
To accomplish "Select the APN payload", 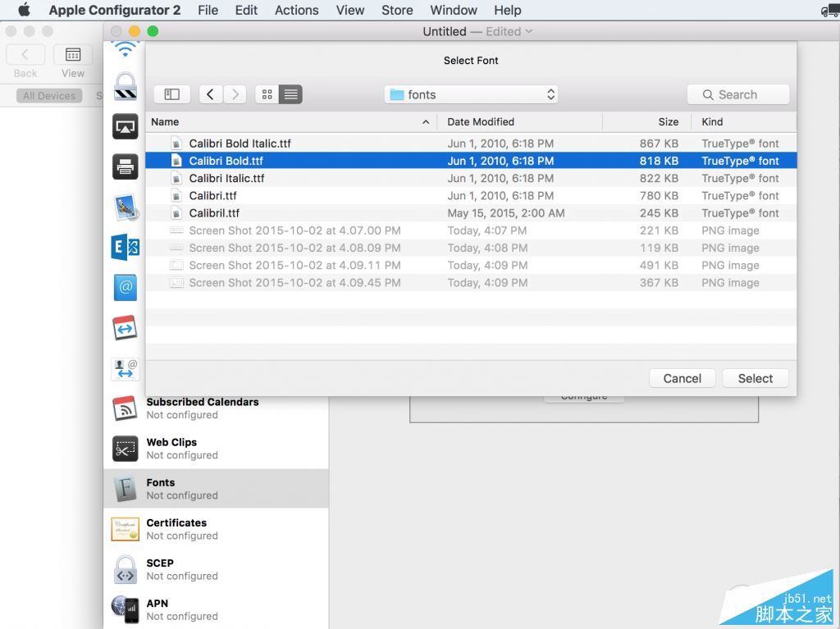I will point(216,609).
